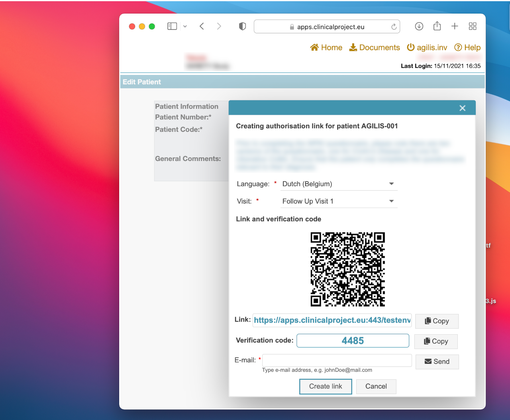
Task: Click the Last Login timestamp text
Action: 441,66
